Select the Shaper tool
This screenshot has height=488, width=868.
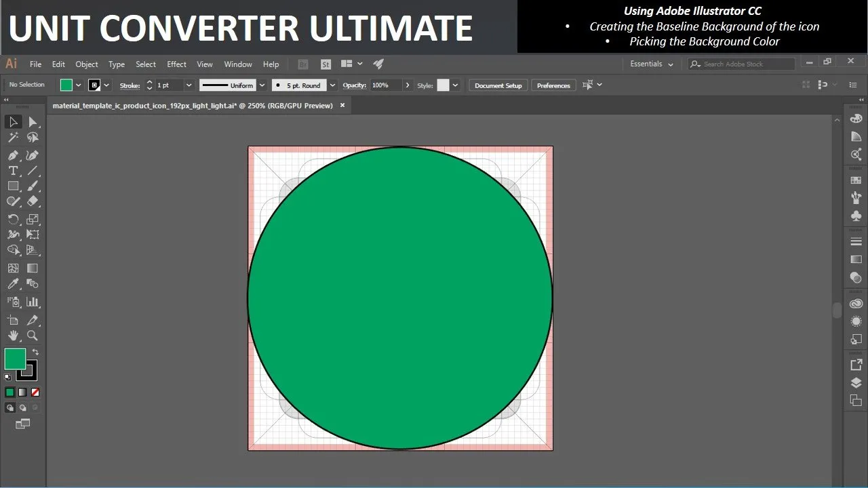[x=13, y=201]
